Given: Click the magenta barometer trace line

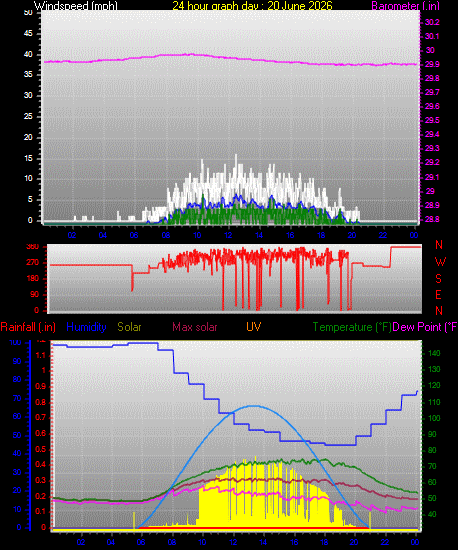Looking at the screenshot, I should tap(230, 59).
